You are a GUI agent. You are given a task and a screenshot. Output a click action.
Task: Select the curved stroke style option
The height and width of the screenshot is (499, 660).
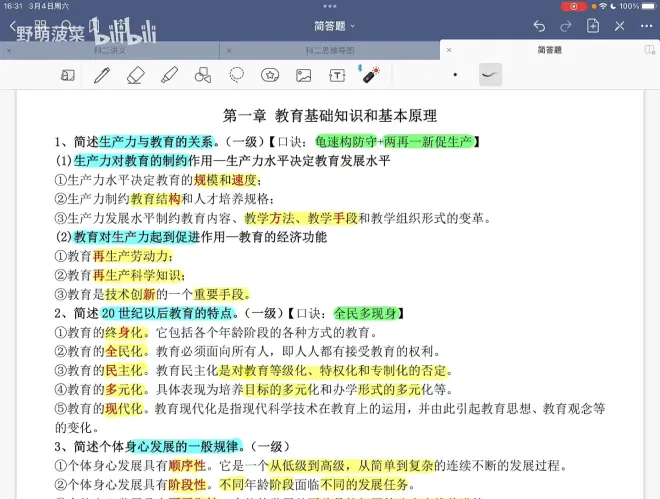490,75
